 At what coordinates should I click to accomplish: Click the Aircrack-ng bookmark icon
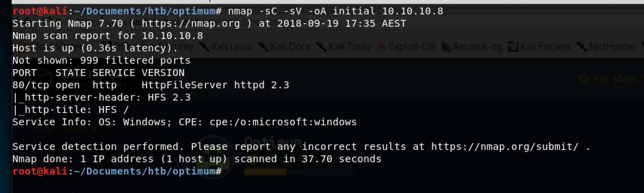(446, 47)
